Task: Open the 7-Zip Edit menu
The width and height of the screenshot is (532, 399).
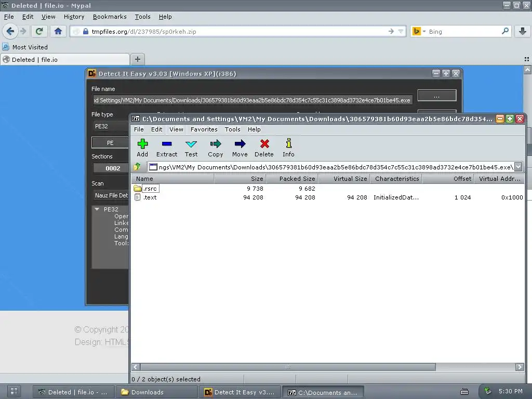Action: [x=156, y=129]
